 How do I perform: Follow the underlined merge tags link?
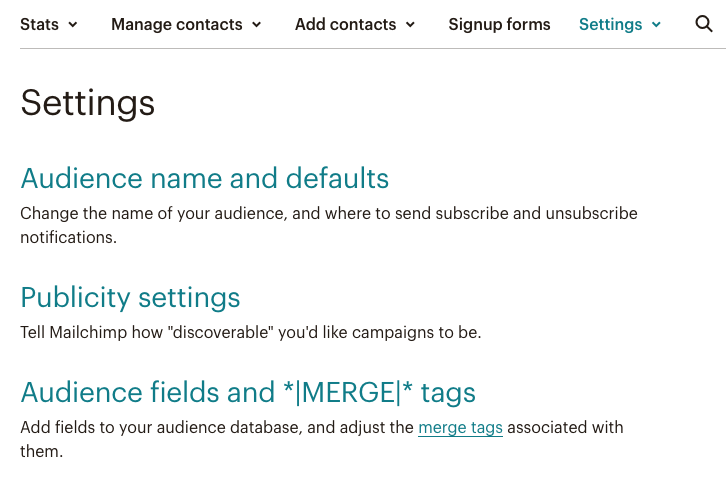pyautogui.click(x=460, y=428)
